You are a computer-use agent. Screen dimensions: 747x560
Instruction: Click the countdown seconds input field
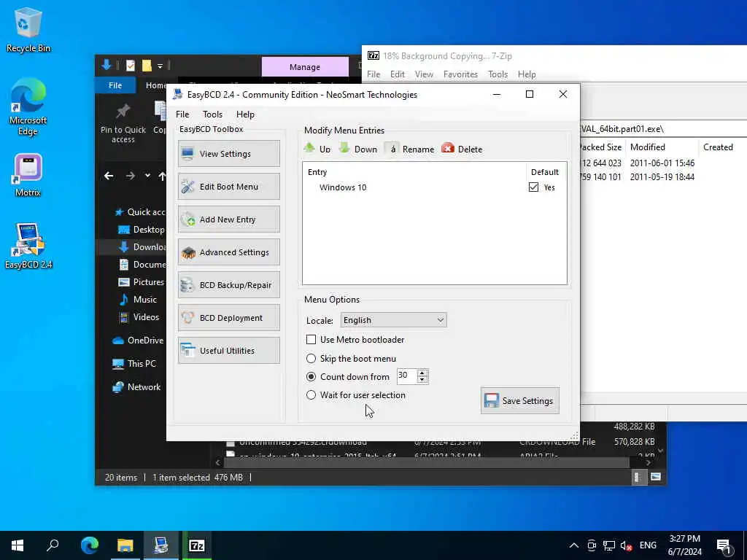pos(406,376)
